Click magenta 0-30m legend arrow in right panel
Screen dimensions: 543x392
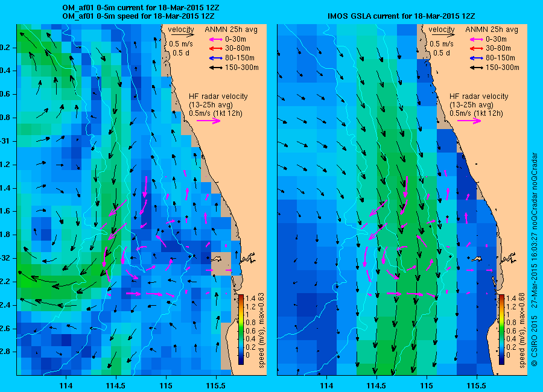click(x=477, y=39)
